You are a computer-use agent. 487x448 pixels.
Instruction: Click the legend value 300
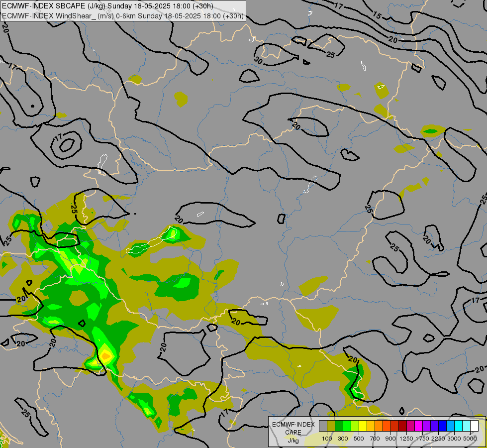(343, 439)
